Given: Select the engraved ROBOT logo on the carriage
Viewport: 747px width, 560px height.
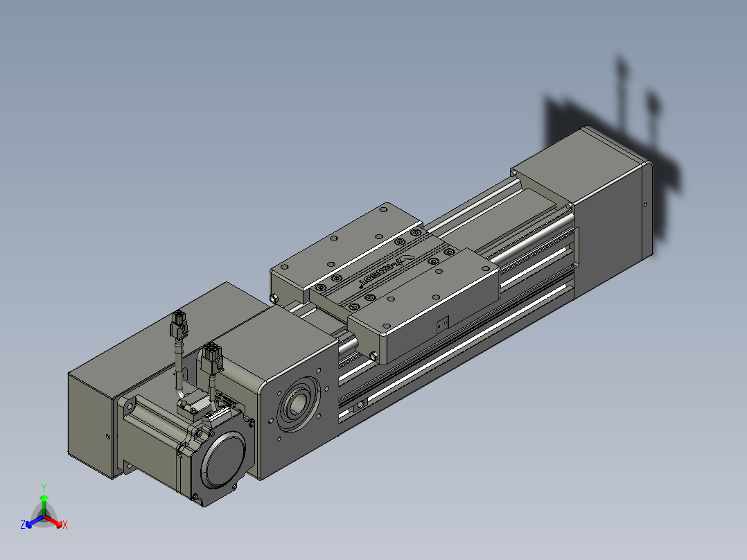Looking at the screenshot, I should (385, 272).
